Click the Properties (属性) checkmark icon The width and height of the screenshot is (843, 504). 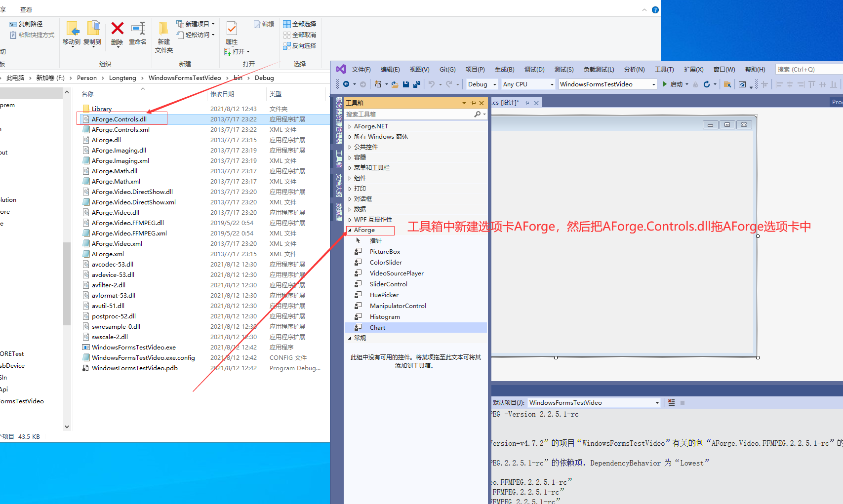click(232, 28)
